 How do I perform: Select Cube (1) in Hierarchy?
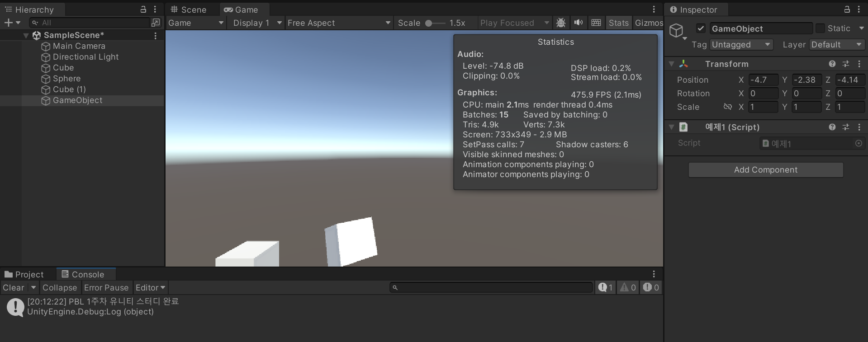pos(69,89)
